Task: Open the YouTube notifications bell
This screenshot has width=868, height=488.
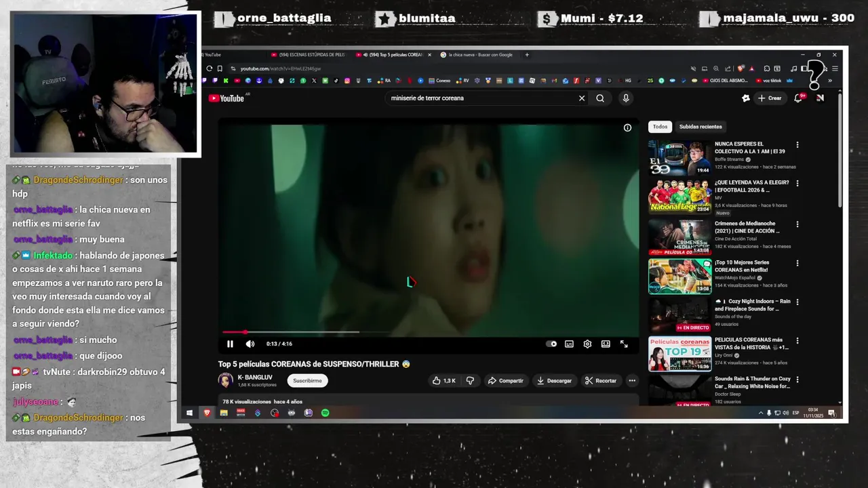Action: coord(799,98)
